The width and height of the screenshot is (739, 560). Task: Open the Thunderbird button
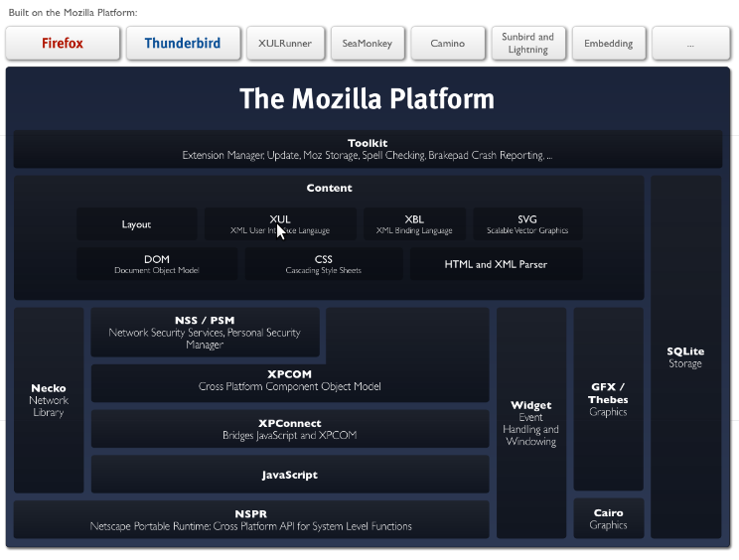click(183, 43)
